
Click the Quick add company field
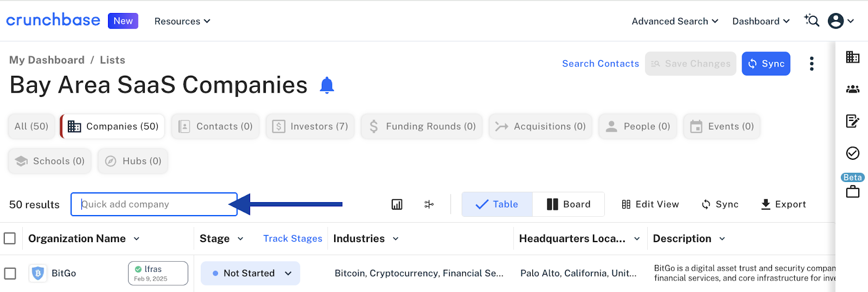click(x=154, y=204)
